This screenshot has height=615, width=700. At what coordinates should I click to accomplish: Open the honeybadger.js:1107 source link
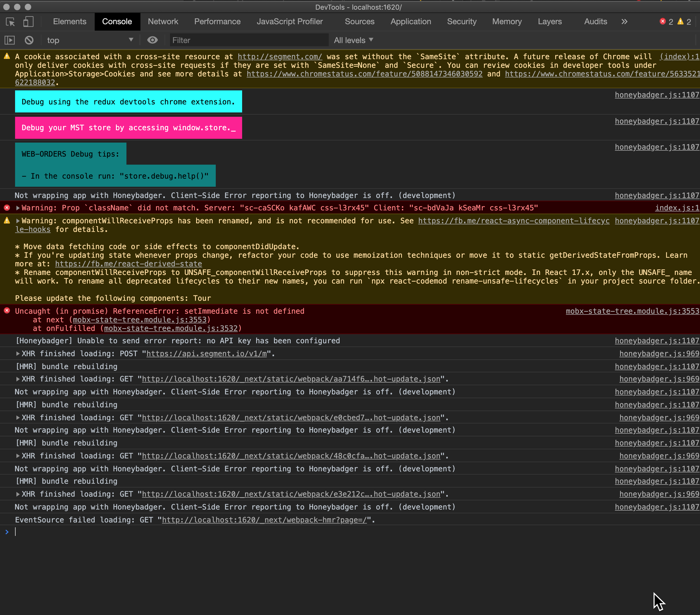[656, 95]
